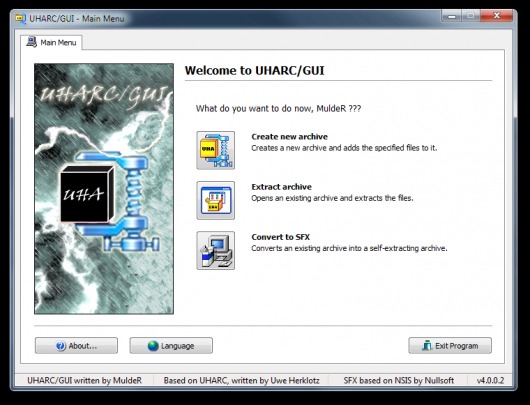Select the Convert to SFX icon
Screen dimensions: 530x405
point(216,251)
